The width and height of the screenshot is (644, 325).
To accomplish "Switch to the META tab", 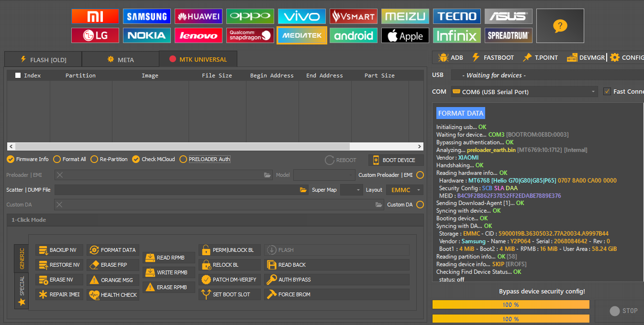I will (121, 60).
